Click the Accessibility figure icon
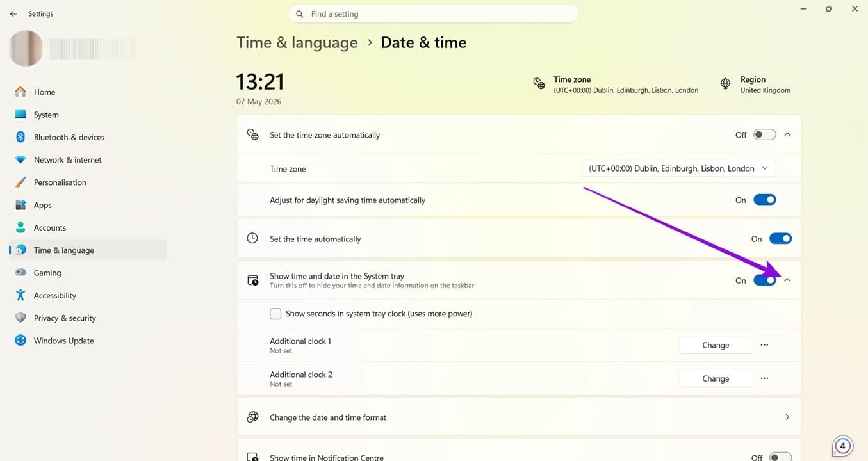 click(20, 295)
